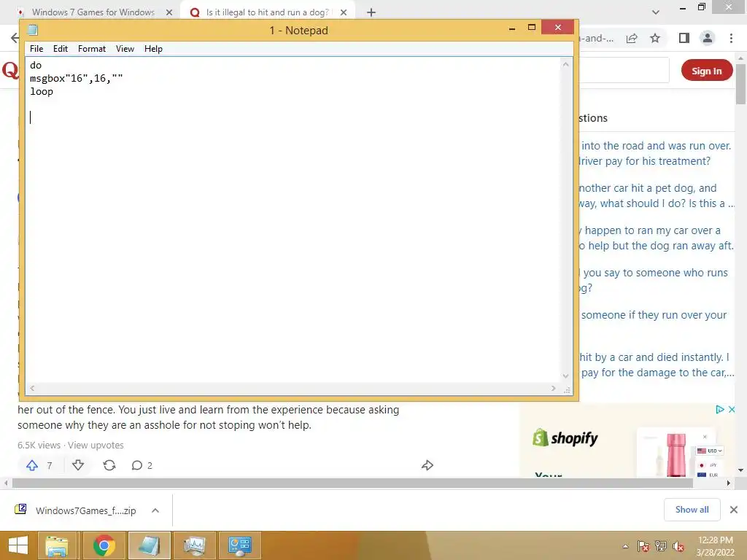Click the network tray icon
This screenshot has width=747, height=560.
coord(660,546)
